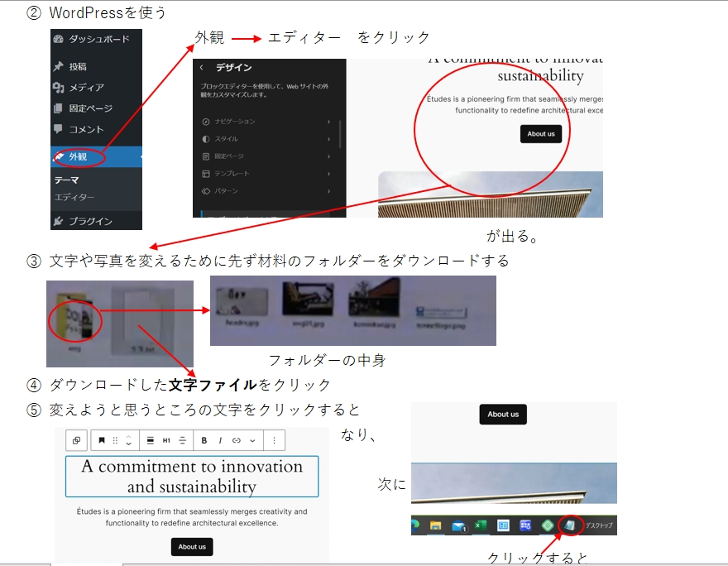The width and height of the screenshot is (728, 566).
Task: Click the circled notepad icon in taskbar
Action: coord(569,525)
